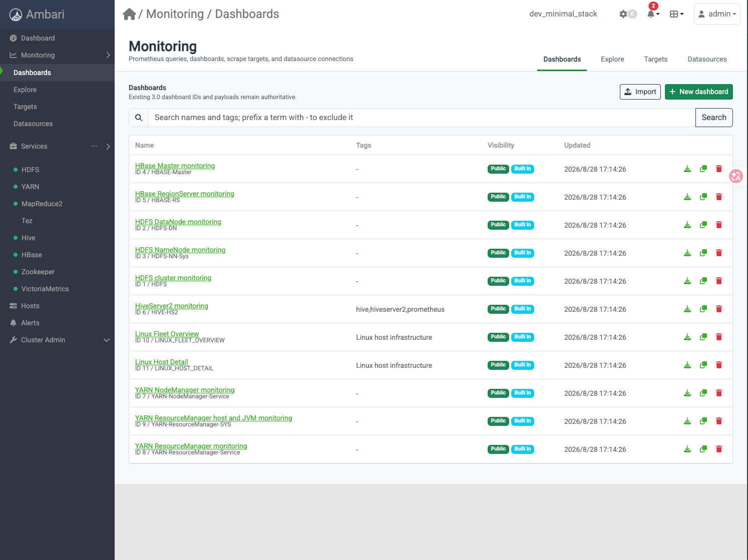Screen dimensions: 748x560
Task: Open HBase Master monitoring link
Action: point(175,166)
